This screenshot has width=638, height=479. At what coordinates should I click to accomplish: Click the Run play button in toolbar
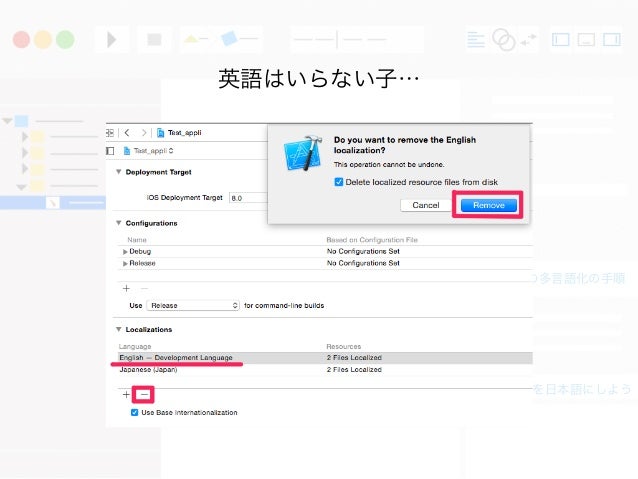tap(111, 39)
